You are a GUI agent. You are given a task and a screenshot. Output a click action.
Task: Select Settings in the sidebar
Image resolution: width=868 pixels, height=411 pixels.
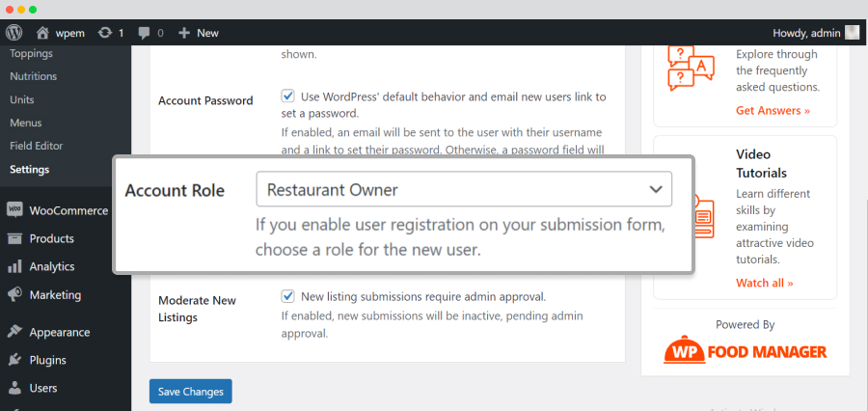tap(29, 170)
